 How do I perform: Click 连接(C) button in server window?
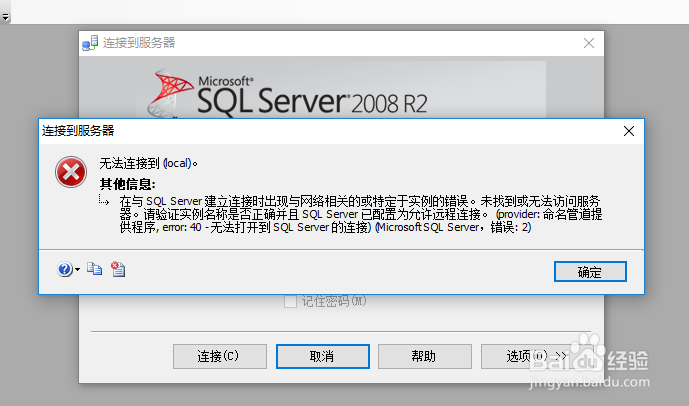220,356
